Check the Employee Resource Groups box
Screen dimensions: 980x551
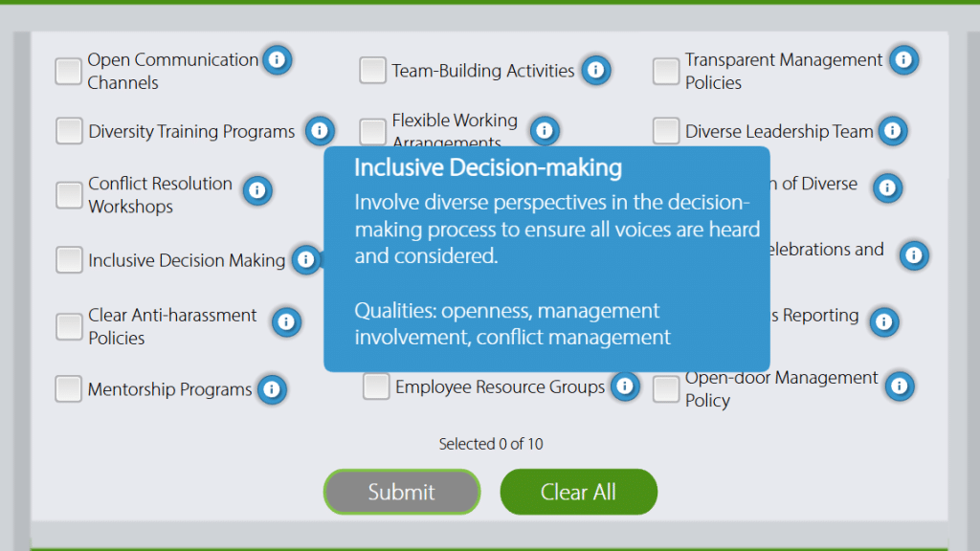click(x=376, y=386)
